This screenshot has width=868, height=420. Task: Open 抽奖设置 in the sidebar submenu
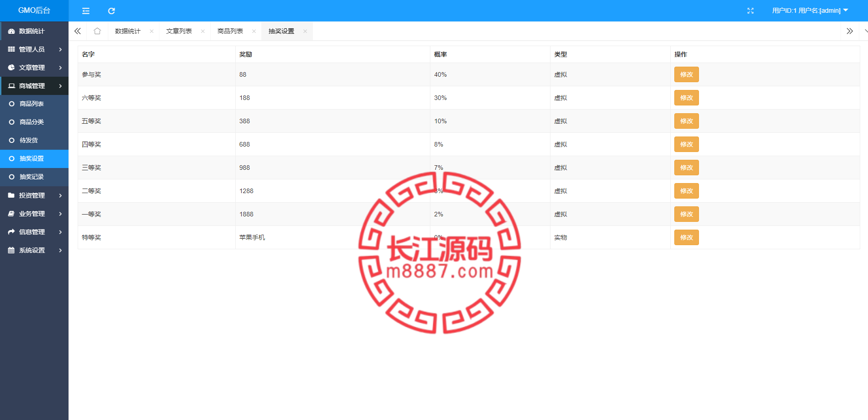point(34,158)
